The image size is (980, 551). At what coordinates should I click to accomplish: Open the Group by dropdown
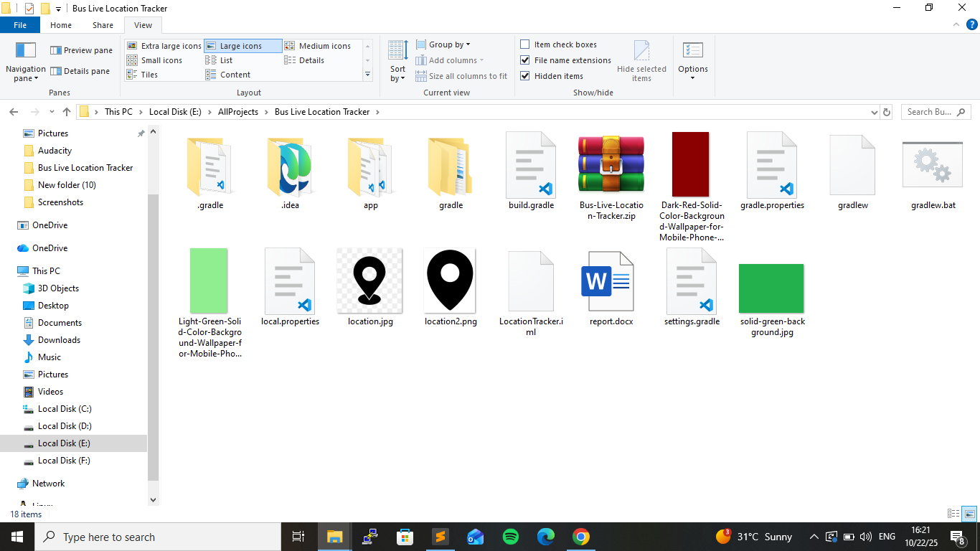coord(449,44)
